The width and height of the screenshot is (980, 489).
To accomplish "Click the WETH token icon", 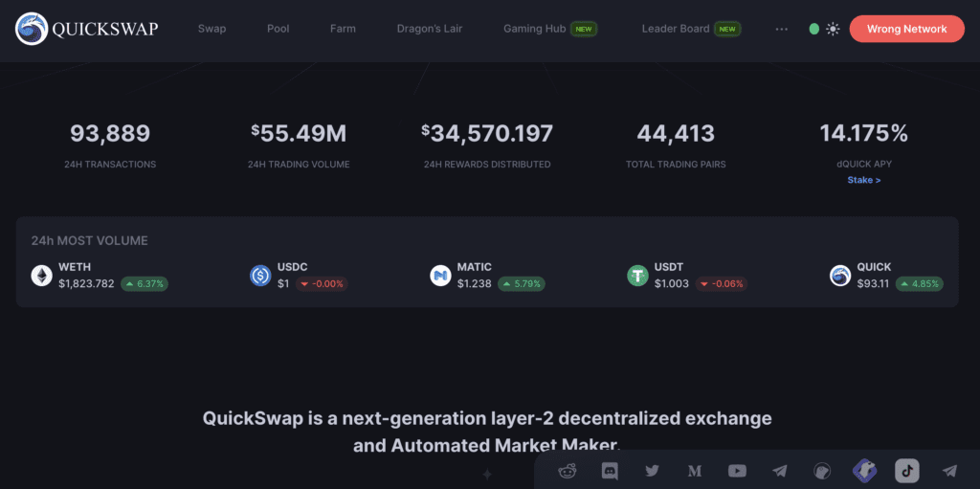I will 42,276.
